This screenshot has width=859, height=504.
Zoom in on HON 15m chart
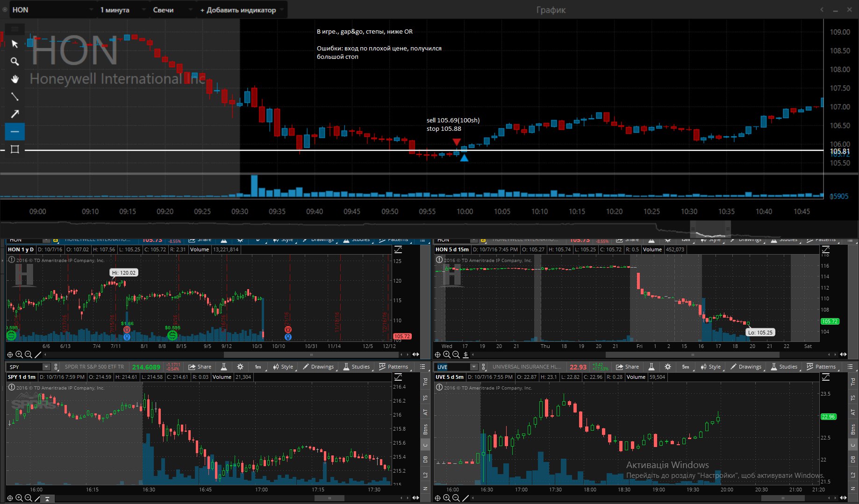click(x=447, y=355)
